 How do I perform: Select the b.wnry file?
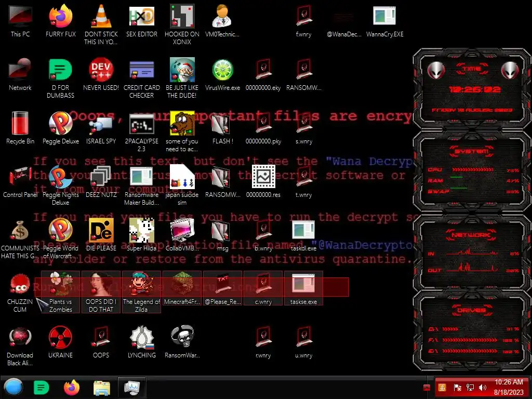[x=263, y=235]
